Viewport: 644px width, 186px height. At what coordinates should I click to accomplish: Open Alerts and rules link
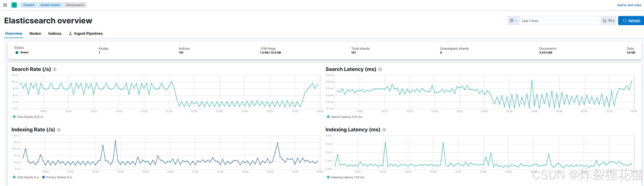[x=629, y=5]
